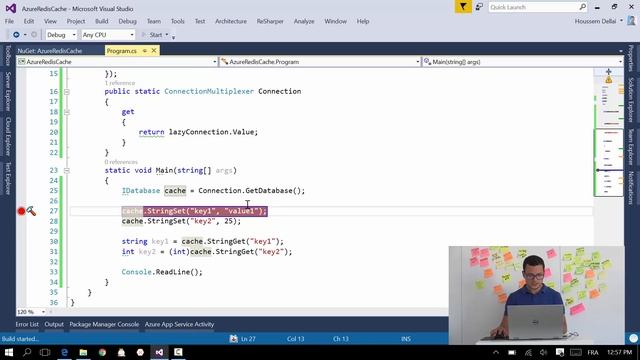
Task: Collapse the Main method at line 23
Action: (x=67, y=171)
